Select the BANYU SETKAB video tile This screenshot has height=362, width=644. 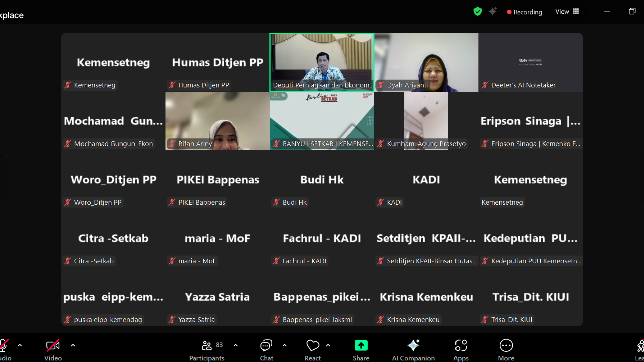pos(322,121)
